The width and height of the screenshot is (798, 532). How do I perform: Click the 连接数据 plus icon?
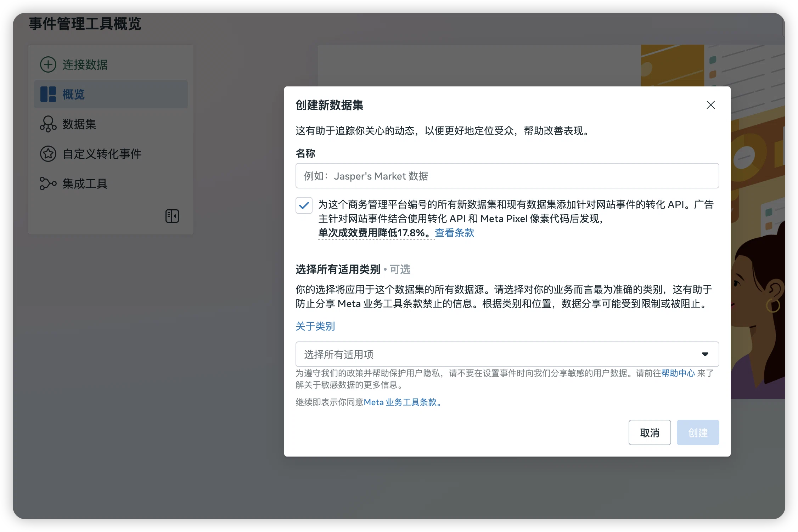coord(48,64)
